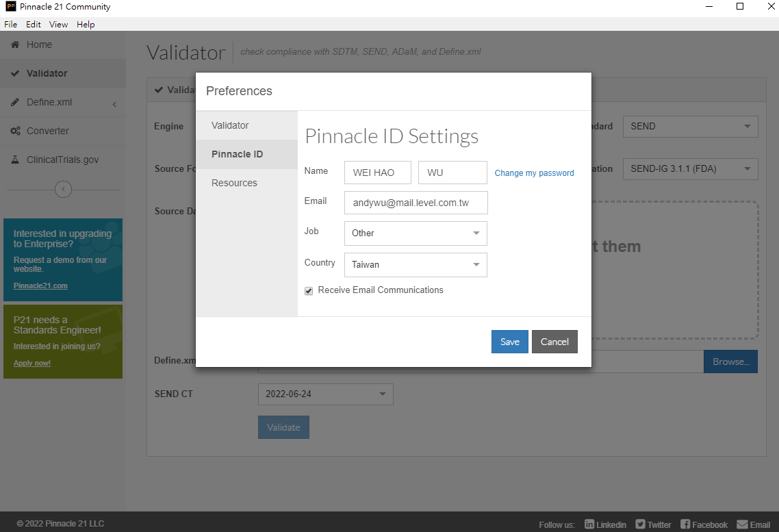Open the Job dropdown
This screenshot has height=532, width=779.
click(416, 233)
